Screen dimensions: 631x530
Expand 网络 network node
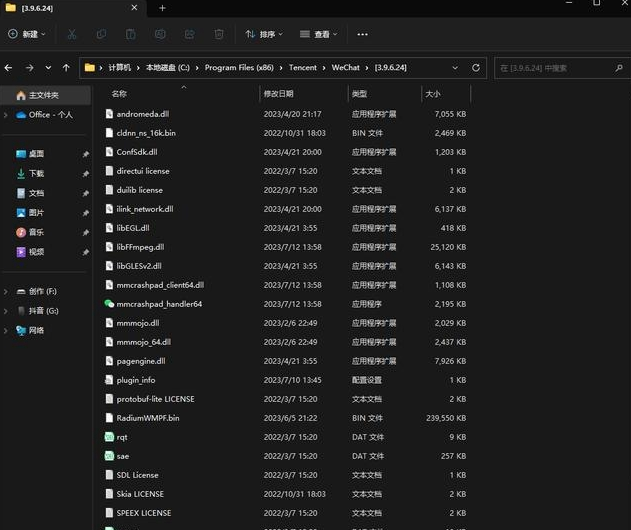click(6, 330)
